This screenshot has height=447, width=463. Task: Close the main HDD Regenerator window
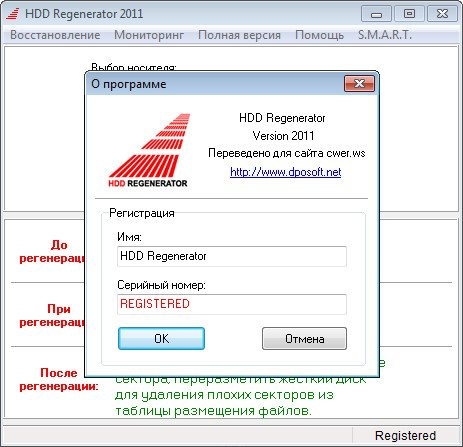pos(442,14)
